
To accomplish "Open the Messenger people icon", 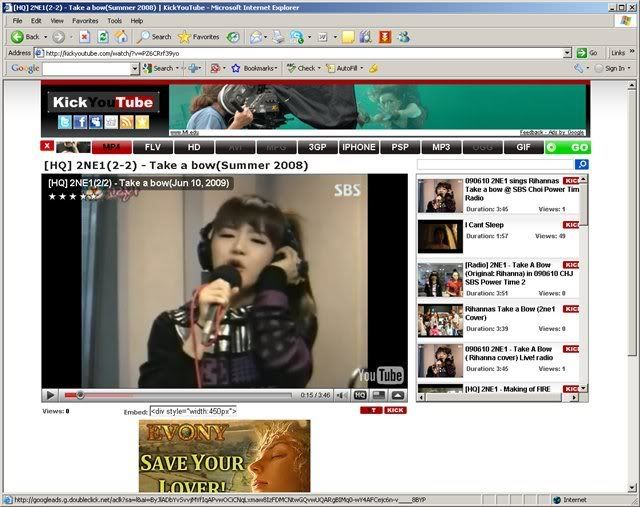I will coord(404,37).
